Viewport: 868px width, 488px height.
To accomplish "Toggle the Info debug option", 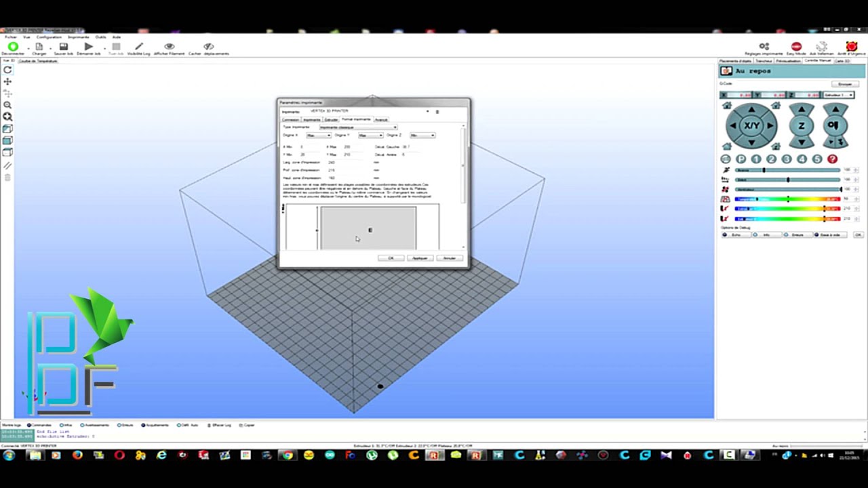I will point(766,235).
